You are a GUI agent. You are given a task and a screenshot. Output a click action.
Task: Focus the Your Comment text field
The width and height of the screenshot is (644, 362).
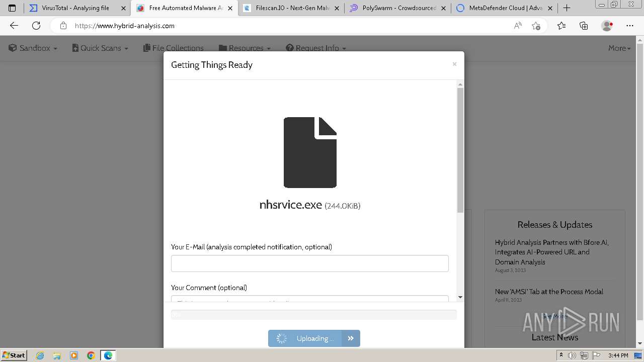click(x=310, y=299)
